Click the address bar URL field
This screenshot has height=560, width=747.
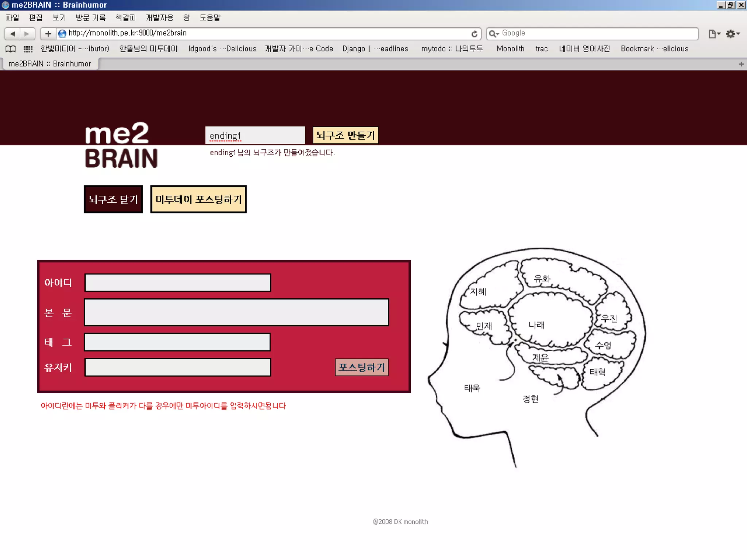(268, 33)
